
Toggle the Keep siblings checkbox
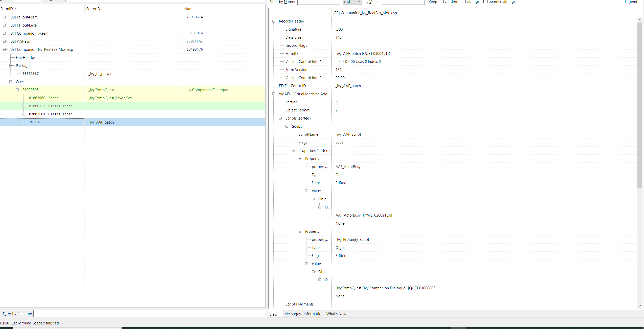pos(464,2)
